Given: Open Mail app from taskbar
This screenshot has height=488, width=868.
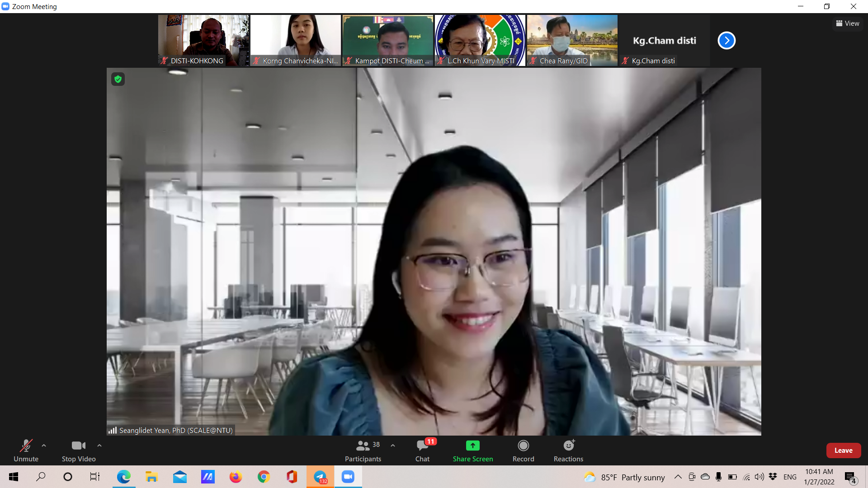Looking at the screenshot, I should [x=179, y=477].
